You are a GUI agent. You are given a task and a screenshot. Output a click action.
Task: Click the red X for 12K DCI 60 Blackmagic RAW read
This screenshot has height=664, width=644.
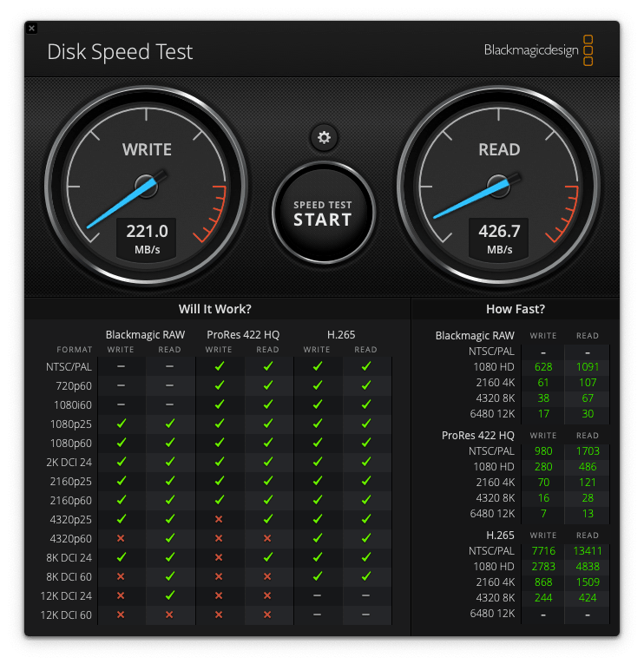pyautogui.click(x=169, y=615)
